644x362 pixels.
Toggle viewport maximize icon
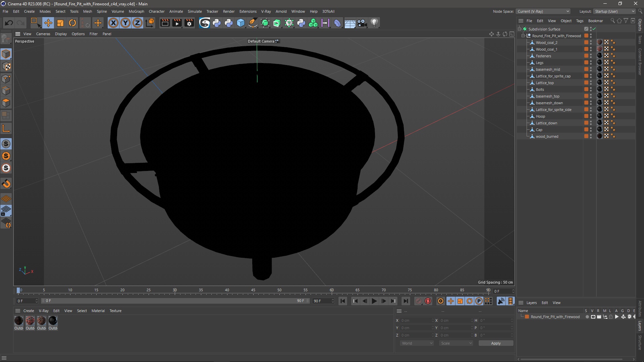512,34
